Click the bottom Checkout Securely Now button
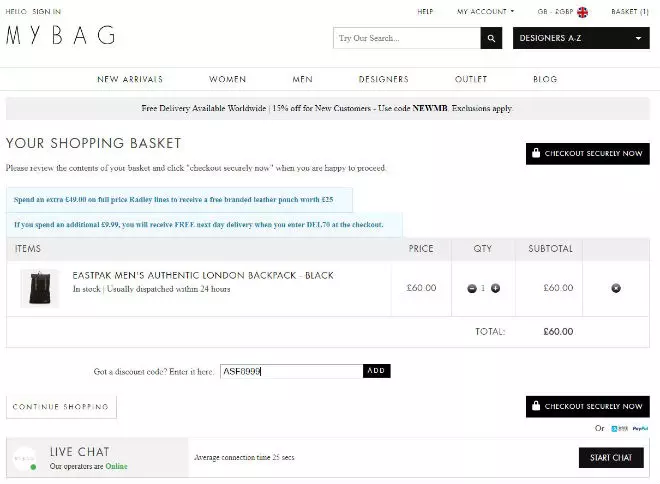The width and height of the screenshot is (660, 484). [x=588, y=407]
